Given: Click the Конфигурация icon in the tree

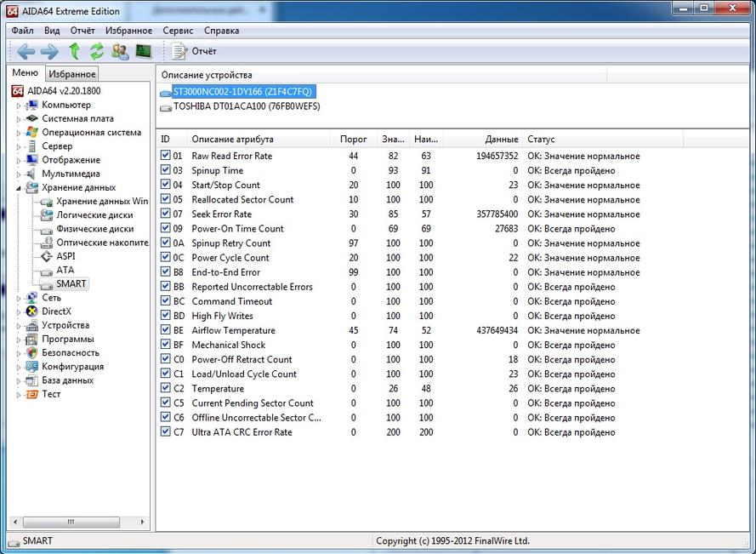Looking at the screenshot, I should (32, 367).
